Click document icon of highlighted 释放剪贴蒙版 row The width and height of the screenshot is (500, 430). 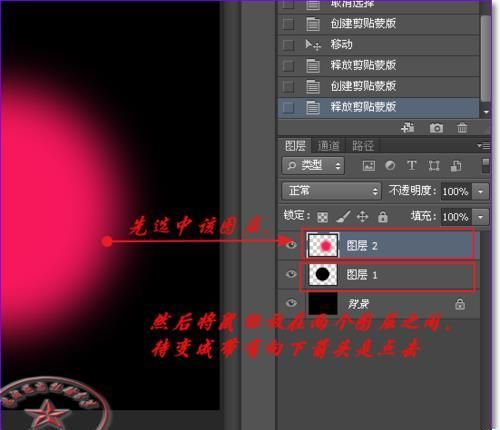[x=313, y=107]
